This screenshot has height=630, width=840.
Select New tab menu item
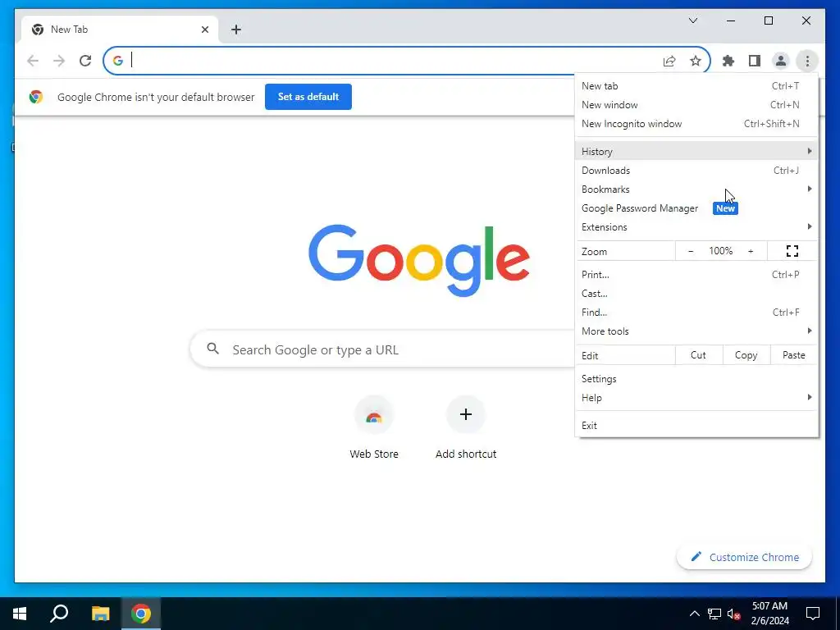coord(696,85)
